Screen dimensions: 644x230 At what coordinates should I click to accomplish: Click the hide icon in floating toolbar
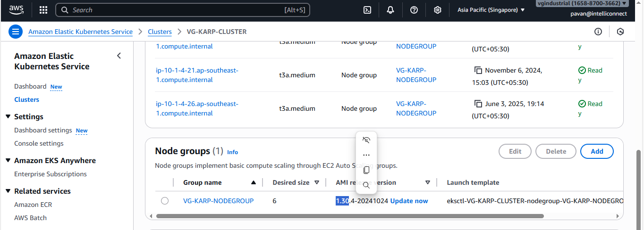[x=366, y=140]
